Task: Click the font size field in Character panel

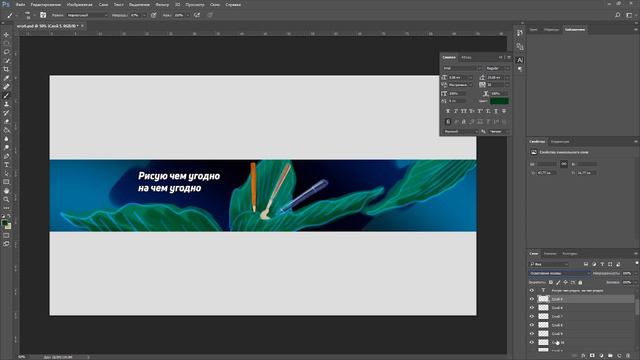Action: (461, 77)
